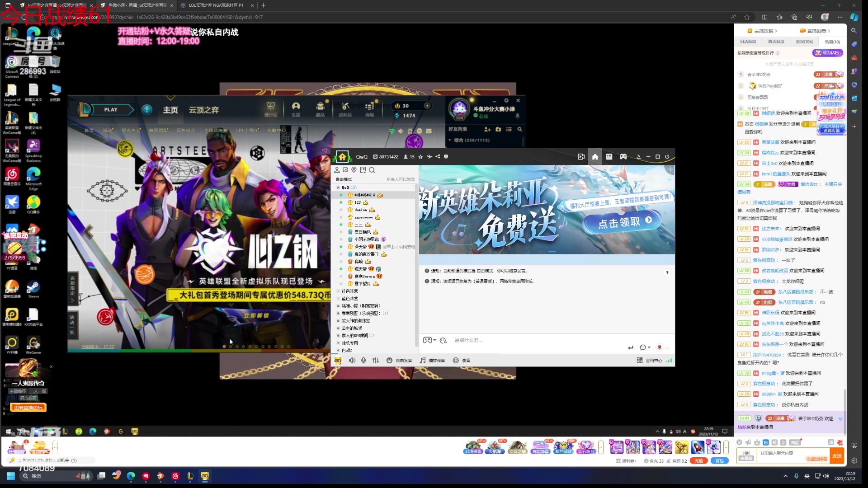
Task: Open the YY gamepad games icon
Action: click(x=623, y=157)
